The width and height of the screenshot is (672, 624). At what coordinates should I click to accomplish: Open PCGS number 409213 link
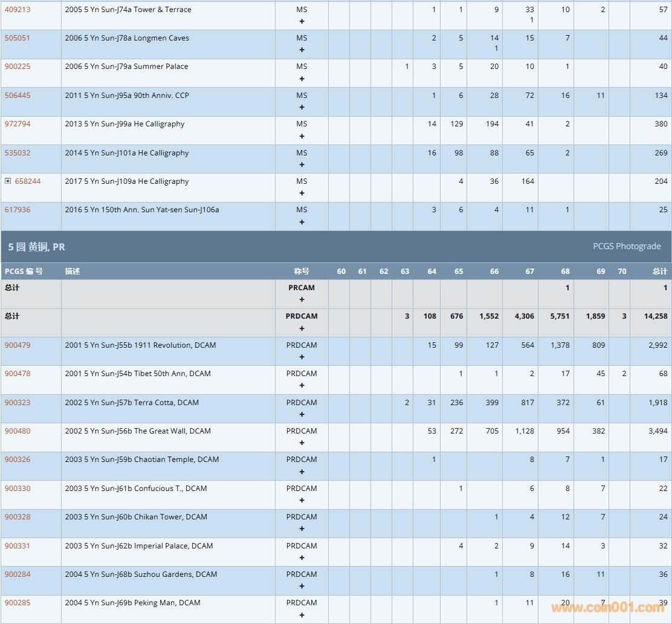pos(18,10)
